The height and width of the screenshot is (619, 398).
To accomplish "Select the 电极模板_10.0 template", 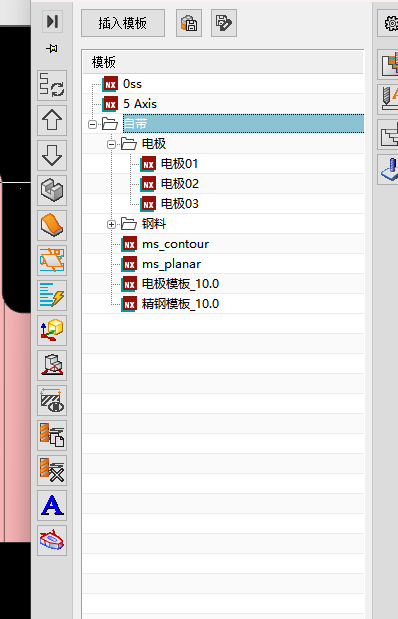I will pos(180,284).
